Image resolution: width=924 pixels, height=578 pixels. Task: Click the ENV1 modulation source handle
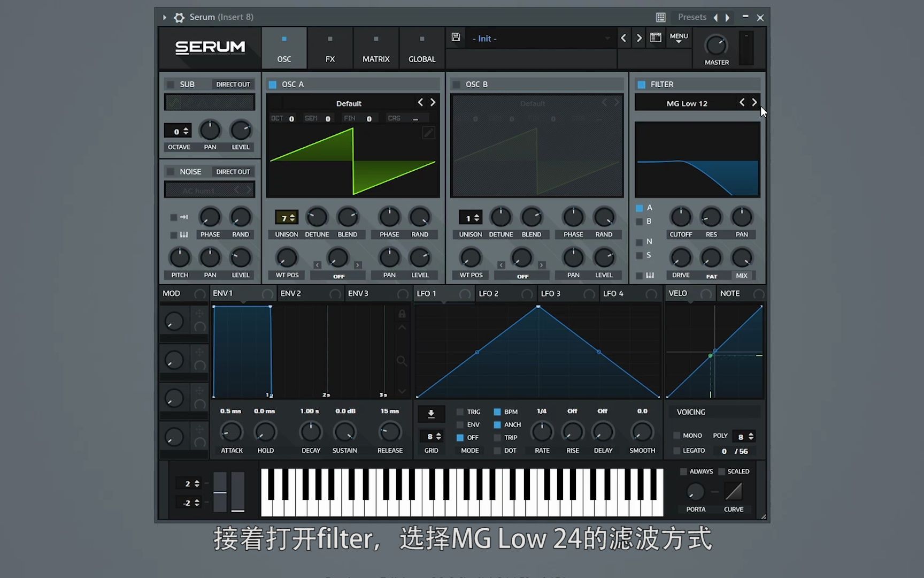(267, 294)
